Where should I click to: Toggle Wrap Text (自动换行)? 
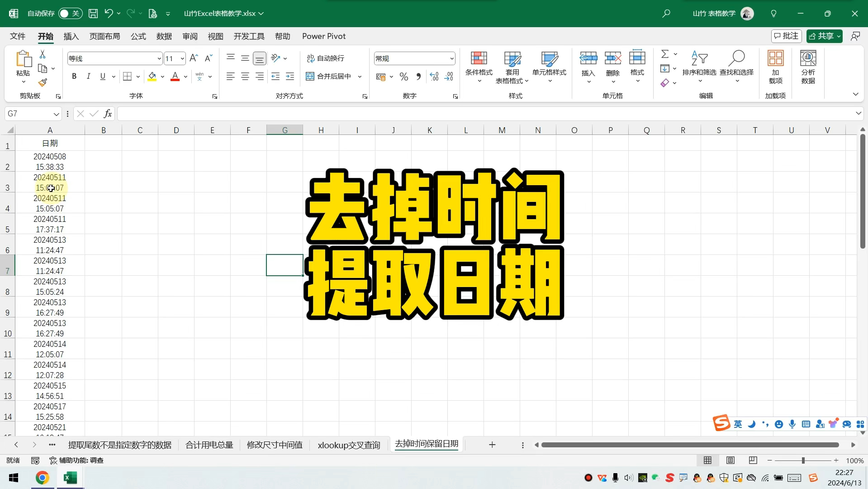tap(326, 58)
